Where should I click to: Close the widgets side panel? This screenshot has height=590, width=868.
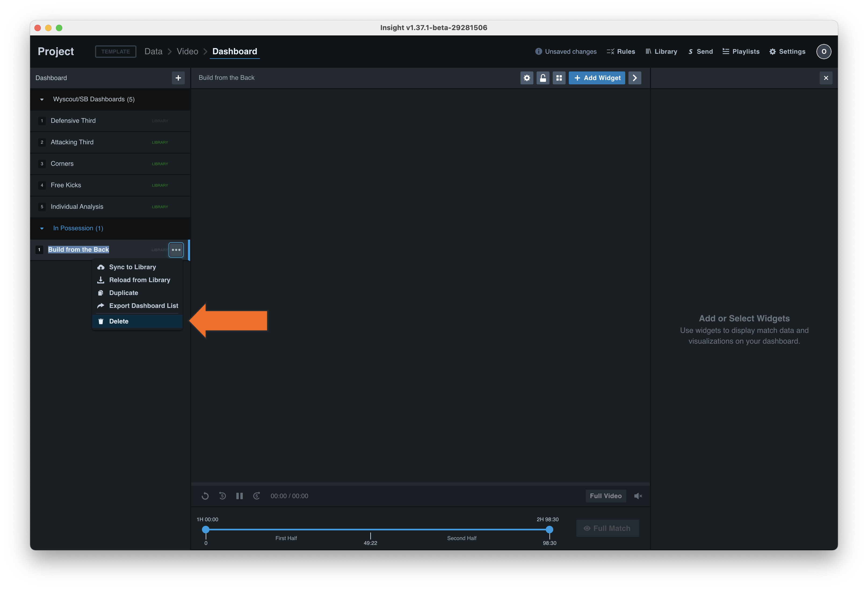coord(826,78)
